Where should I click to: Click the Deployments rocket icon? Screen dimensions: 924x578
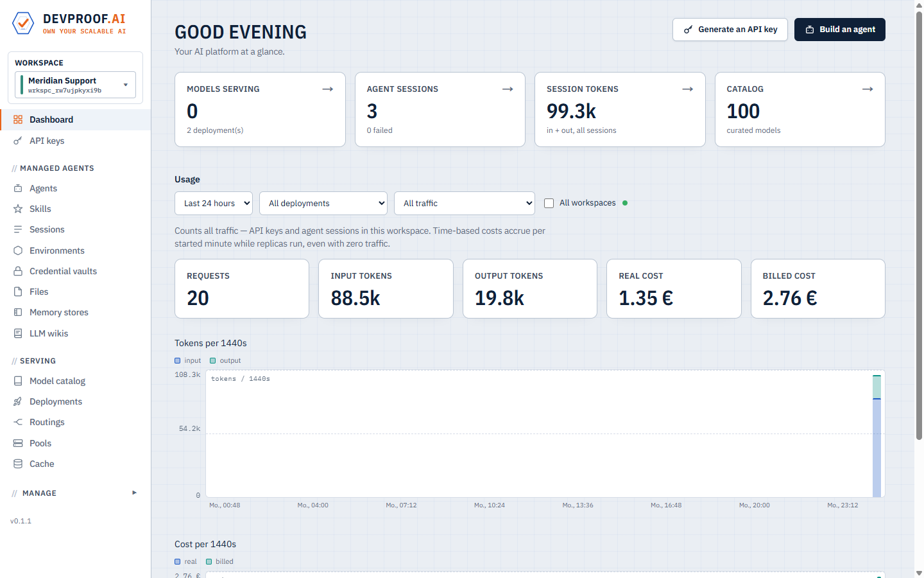pos(18,401)
